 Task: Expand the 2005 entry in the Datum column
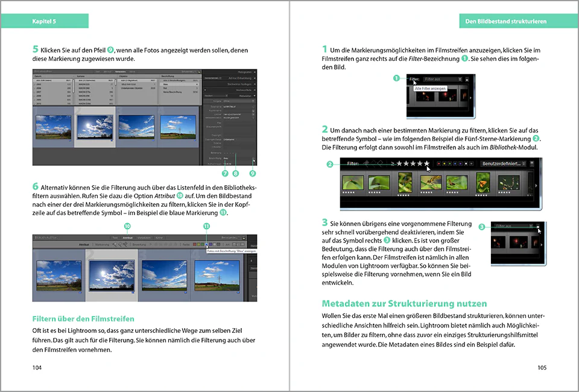pyautogui.click(x=34, y=84)
